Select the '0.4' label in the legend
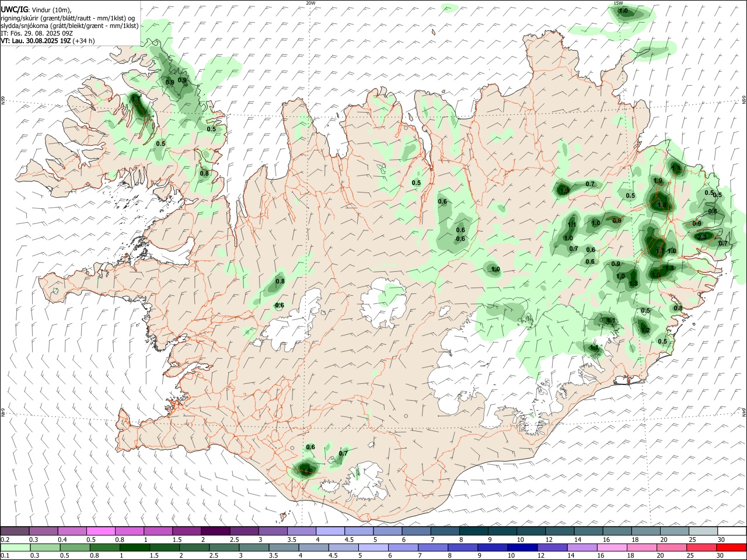 62,540
